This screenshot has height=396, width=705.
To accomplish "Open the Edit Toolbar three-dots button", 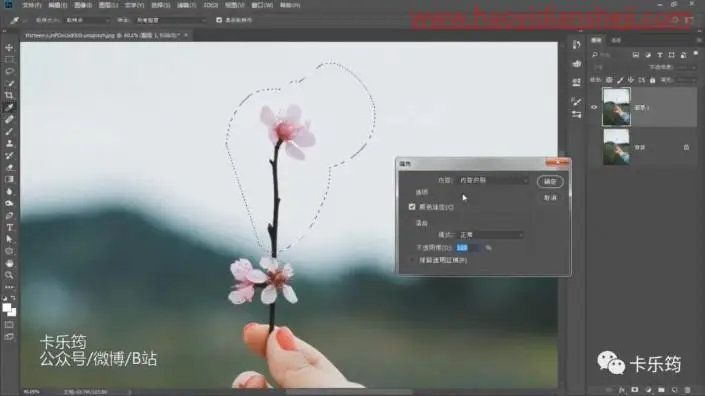I will tap(9, 287).
